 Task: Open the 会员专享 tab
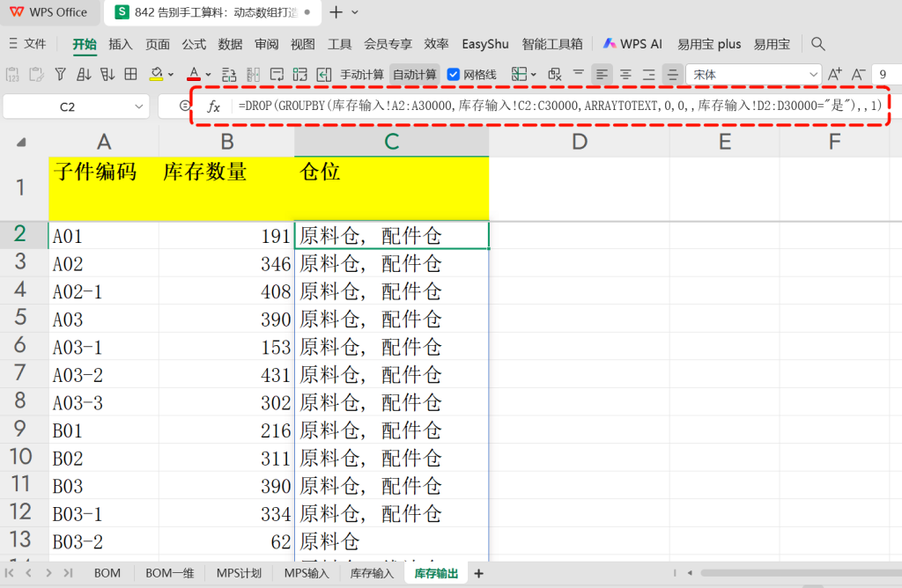tap(388, 44)
